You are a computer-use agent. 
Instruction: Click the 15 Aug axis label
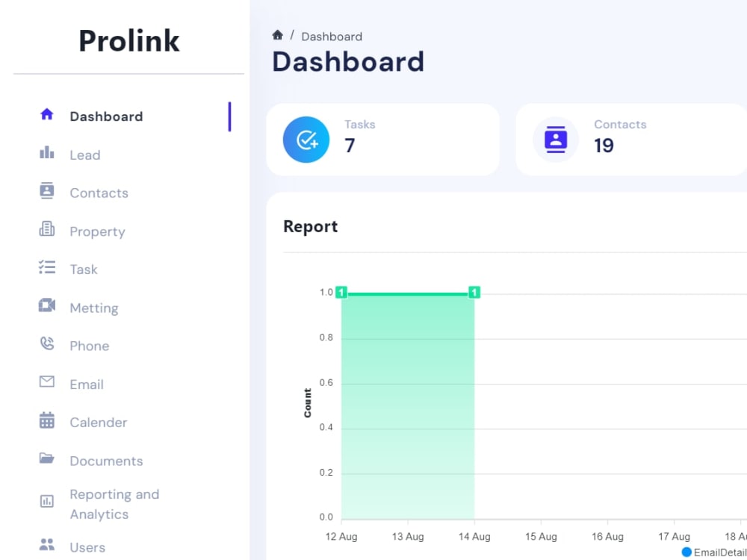[x=541, y=537]
